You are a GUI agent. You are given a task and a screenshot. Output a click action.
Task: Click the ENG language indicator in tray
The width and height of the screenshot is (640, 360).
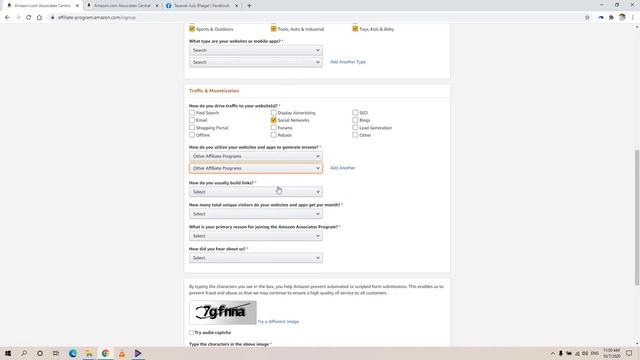(594, 353)
